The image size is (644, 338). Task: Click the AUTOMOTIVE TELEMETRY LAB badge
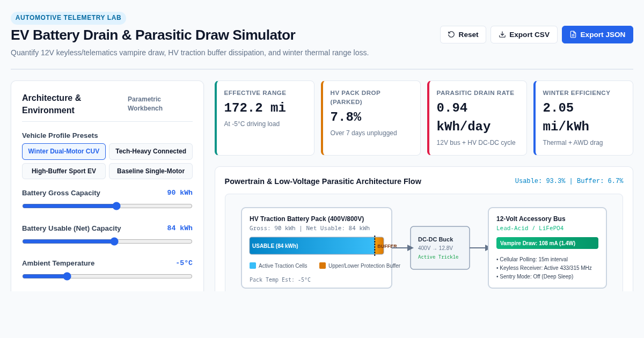click(x=68, y=18)
